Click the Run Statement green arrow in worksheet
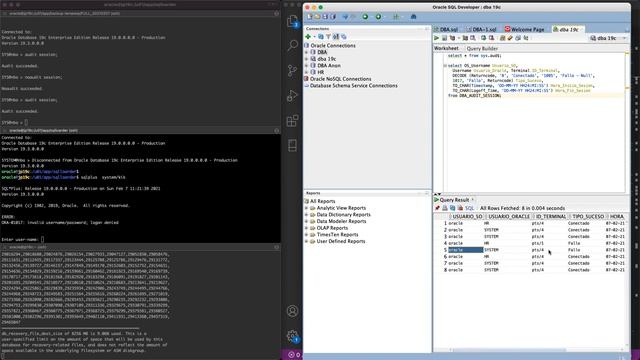Viewport: 640px width, 360px height. tap(436, 38)
